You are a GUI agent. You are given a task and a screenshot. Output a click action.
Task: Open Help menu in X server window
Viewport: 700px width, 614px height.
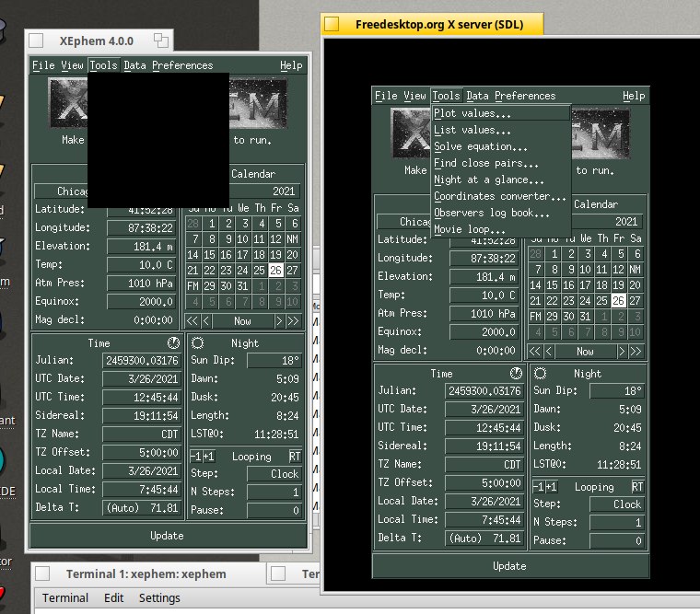pyautogui.click(x=634, y=96)
